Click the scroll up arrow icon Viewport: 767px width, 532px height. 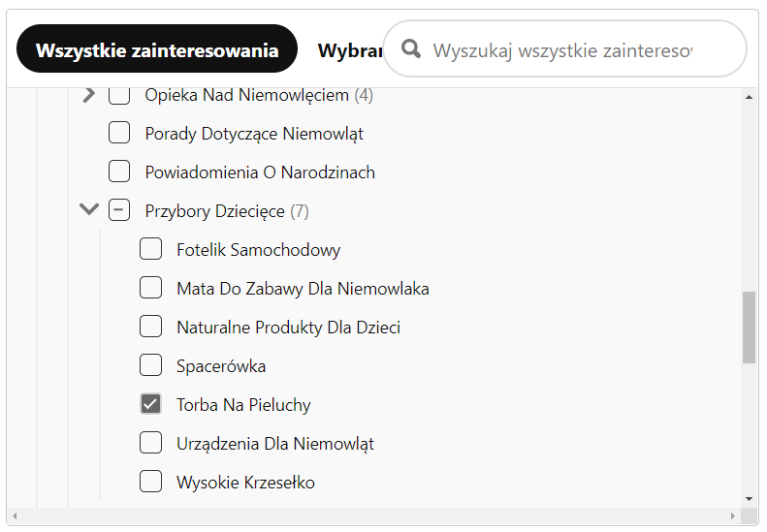pos(749,97)
